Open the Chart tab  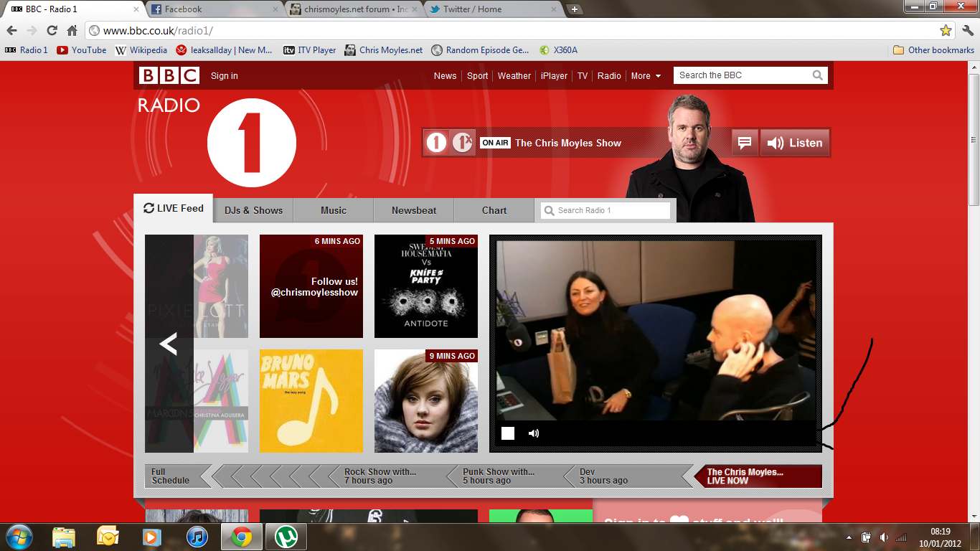494,210
